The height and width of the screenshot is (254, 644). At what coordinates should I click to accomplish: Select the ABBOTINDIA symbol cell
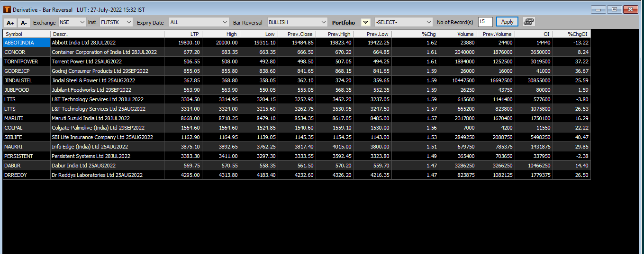click(27, 43)
